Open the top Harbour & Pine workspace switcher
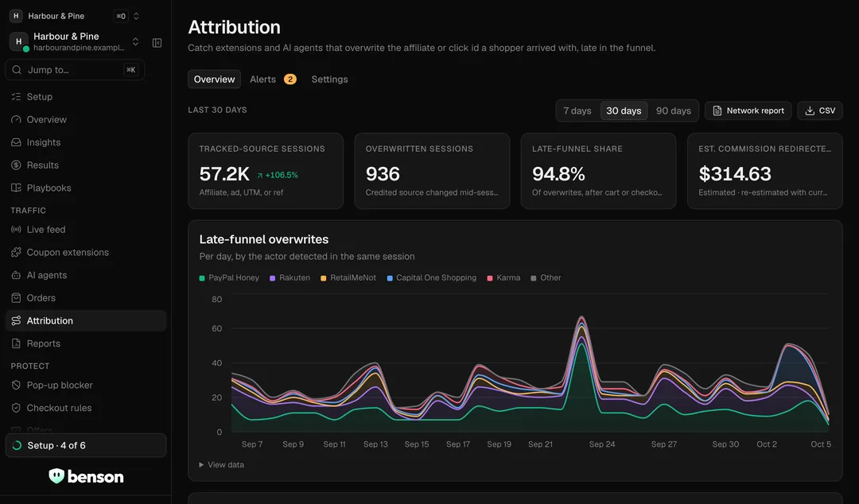 tap(75, 16)
